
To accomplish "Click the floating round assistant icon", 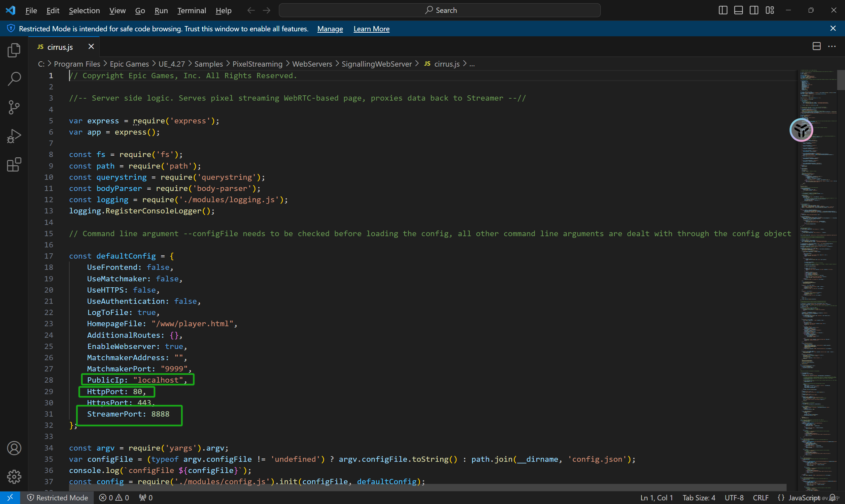I will [x=801, y=130].
